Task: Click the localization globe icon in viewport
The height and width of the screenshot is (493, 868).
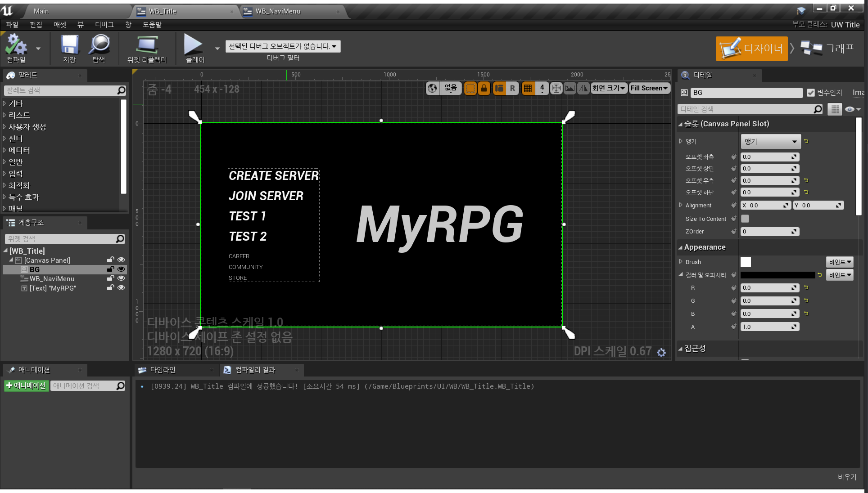Action: tap(432, 89)
